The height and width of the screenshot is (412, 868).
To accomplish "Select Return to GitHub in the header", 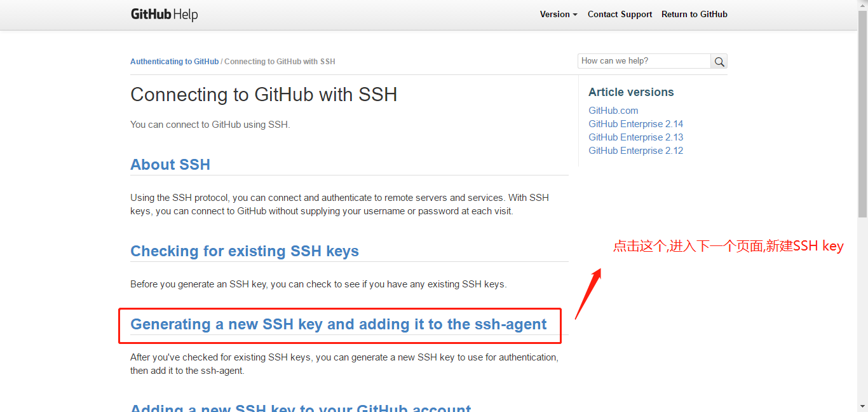I will 694,14.
